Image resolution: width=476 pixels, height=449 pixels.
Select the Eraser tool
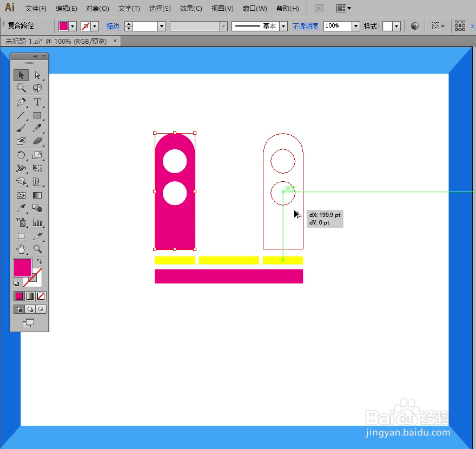coord(37,141)
